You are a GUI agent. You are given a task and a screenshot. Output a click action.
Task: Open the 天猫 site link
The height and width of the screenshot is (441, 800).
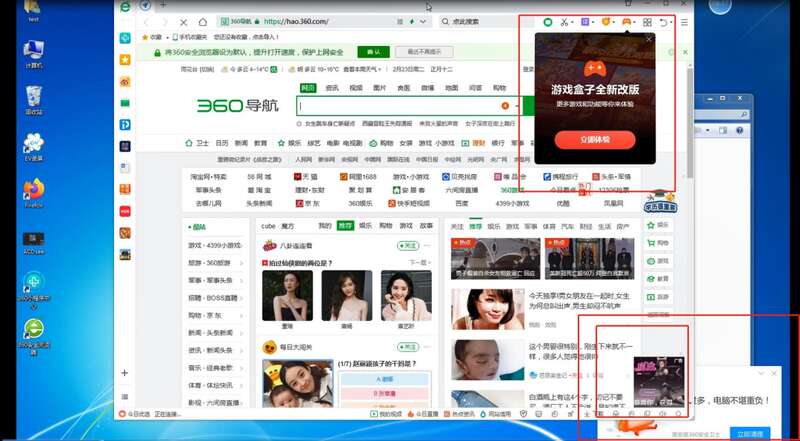306,177
